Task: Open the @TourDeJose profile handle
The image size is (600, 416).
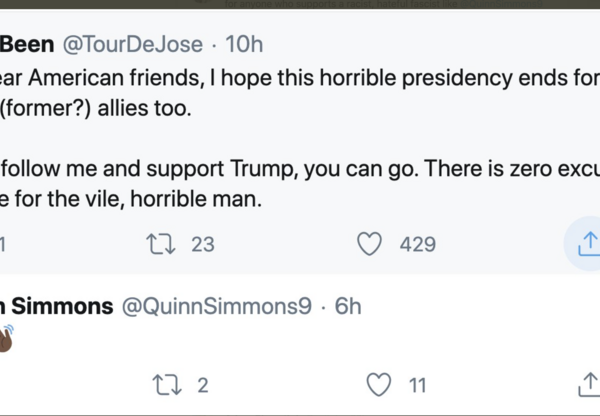Action: coord(134,45)
